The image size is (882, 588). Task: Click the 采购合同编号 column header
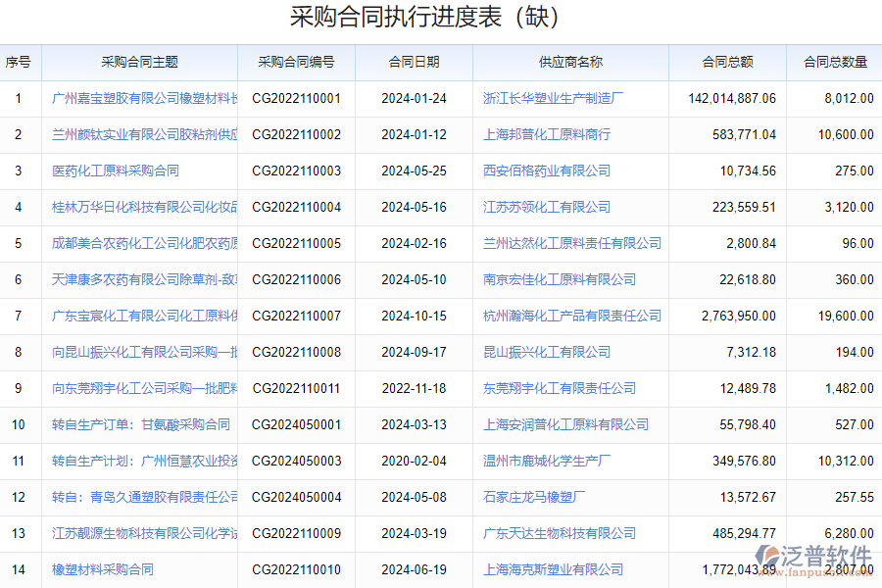click(296, 62)
